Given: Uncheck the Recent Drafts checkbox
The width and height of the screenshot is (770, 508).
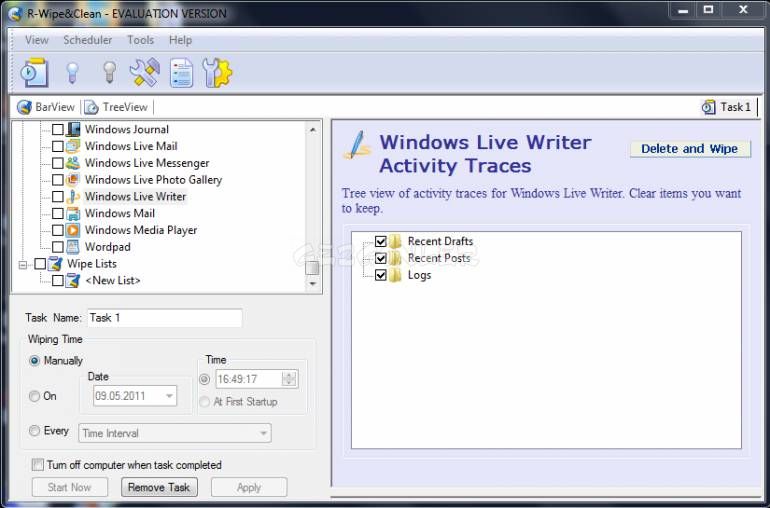Looking at the screenshot, I should click(x=381, y=241).
